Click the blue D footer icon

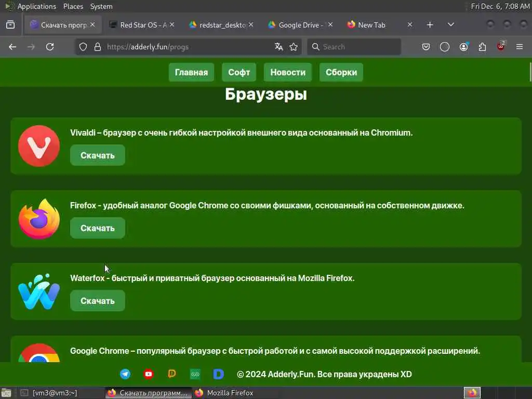[x=219, y=374]
